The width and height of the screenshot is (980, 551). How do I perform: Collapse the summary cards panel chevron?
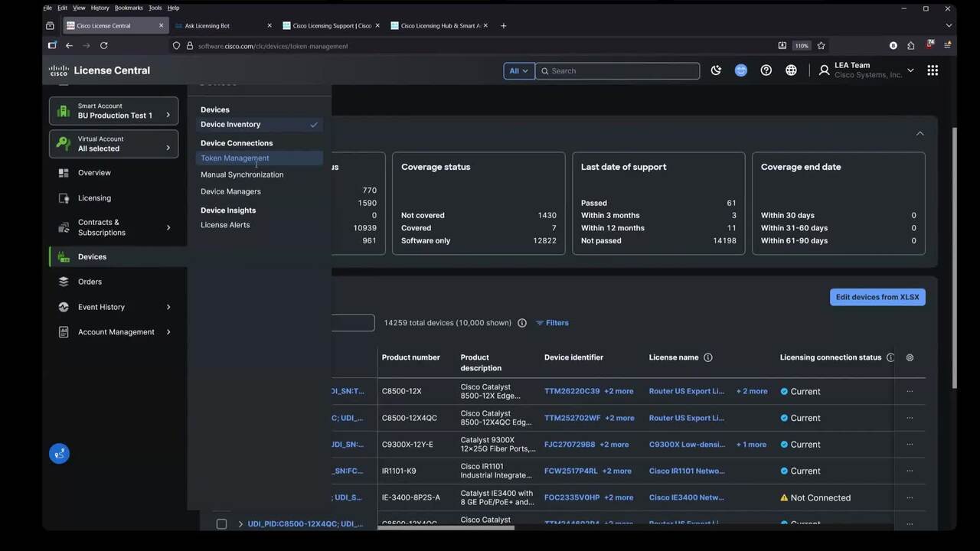coord(920,133)
